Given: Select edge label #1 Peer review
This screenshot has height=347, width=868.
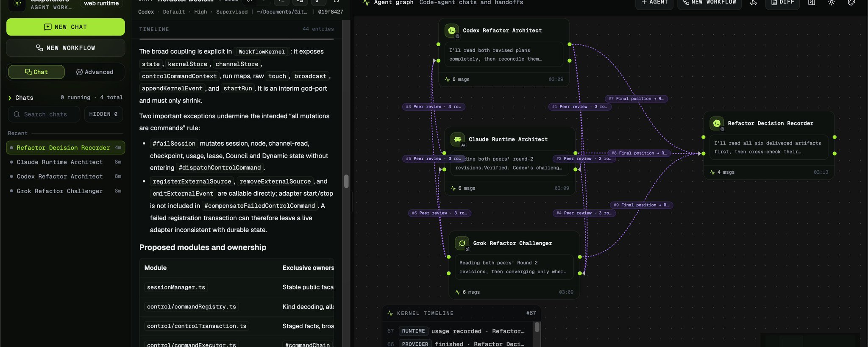Looking at the screenshot, I should [580, 107].
